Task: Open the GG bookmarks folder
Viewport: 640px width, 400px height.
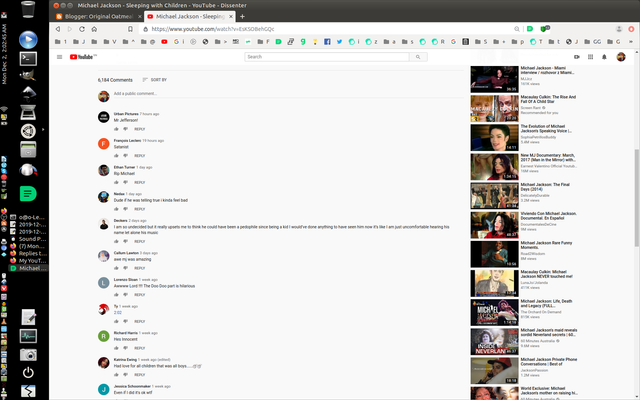Action: point(592,42)
